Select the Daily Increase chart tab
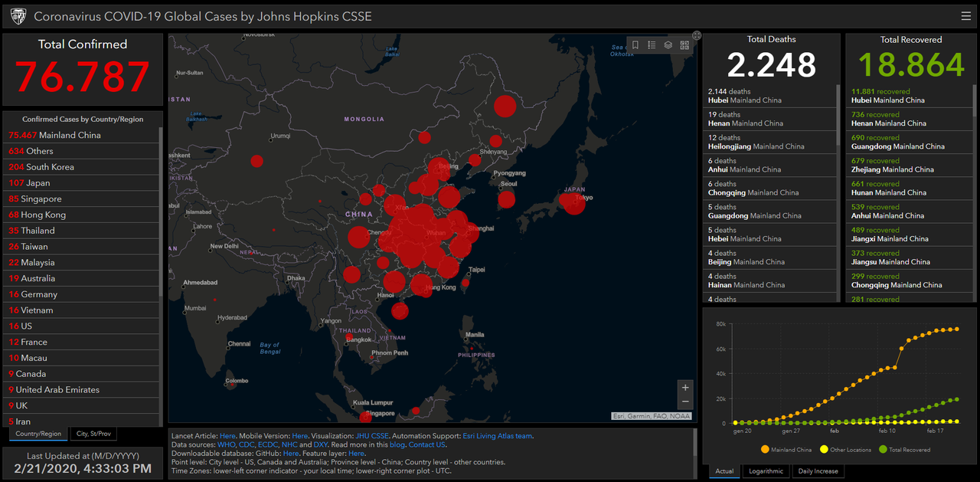Viewport: 980px width, 482px height. point(818,471)
